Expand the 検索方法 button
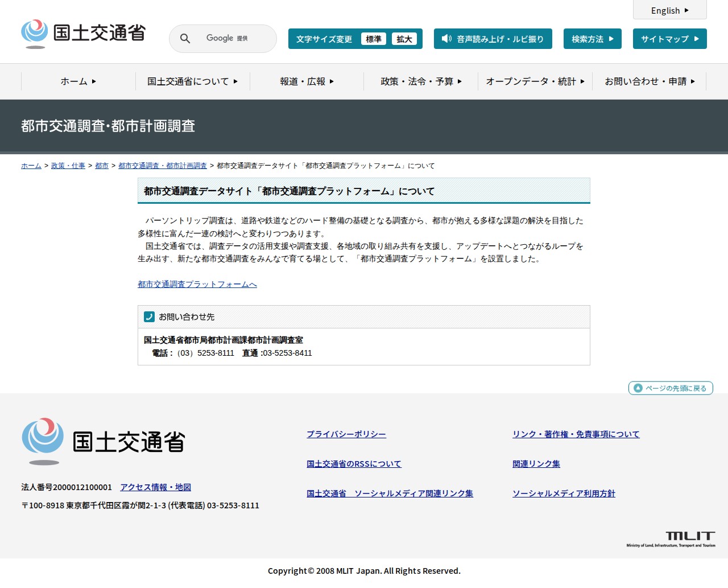The height and width of the screenshot is (588, 728). [x=592, y=39]
